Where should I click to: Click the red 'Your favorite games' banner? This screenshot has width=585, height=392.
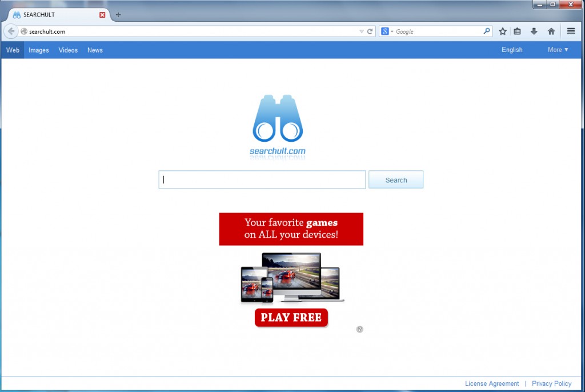click(x=291, y=229)
